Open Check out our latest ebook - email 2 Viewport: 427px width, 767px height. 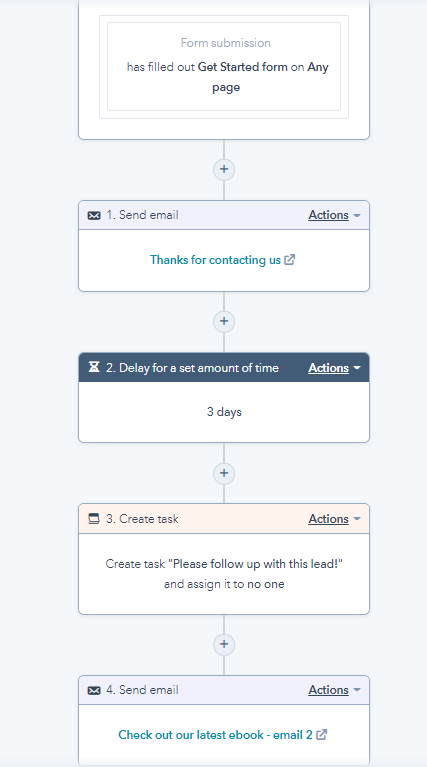tap(215, 735)
